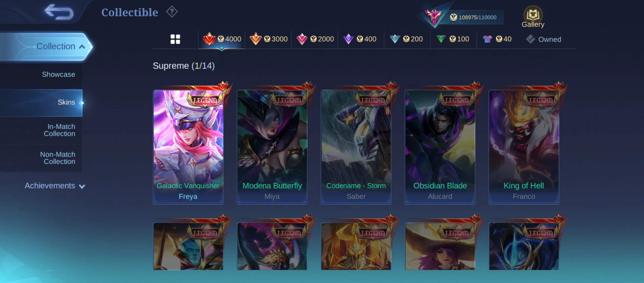Filter skins by the 100 points tier

coord(453,39)
